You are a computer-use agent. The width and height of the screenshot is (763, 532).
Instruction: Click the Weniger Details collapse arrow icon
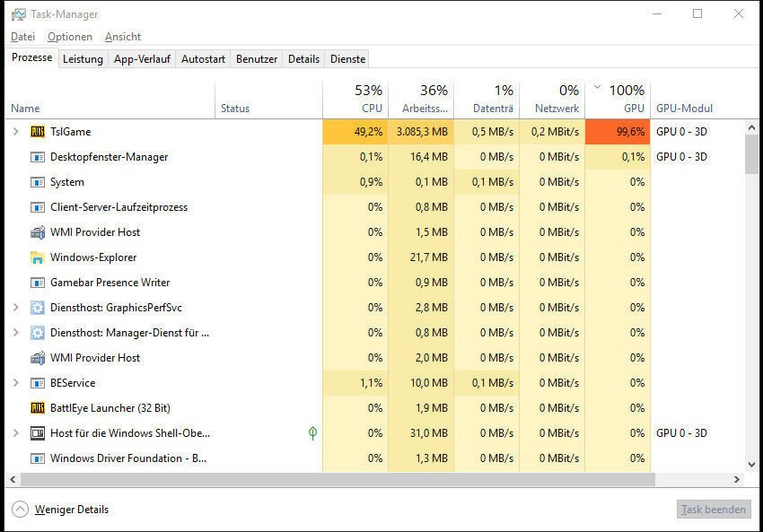[21, 510]
